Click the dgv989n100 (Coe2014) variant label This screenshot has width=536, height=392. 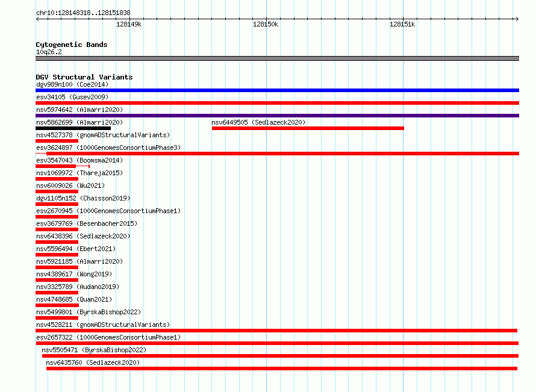[x=72, y=84]
